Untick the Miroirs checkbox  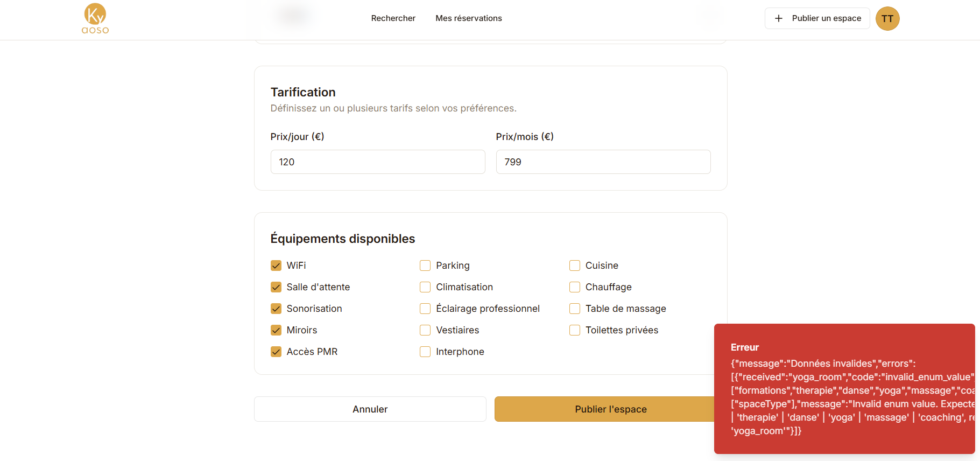(x=276, y=330)
